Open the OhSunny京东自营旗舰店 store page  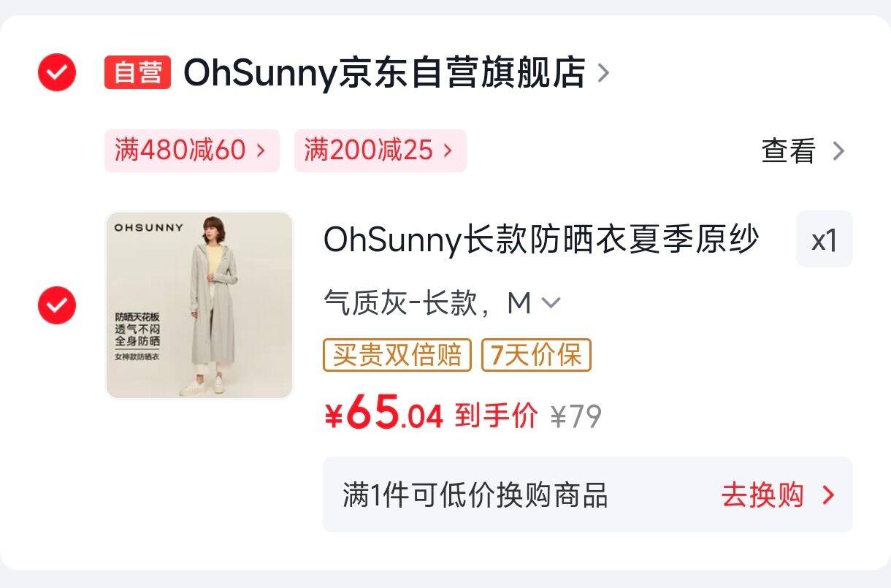click(x=384, y=72)
